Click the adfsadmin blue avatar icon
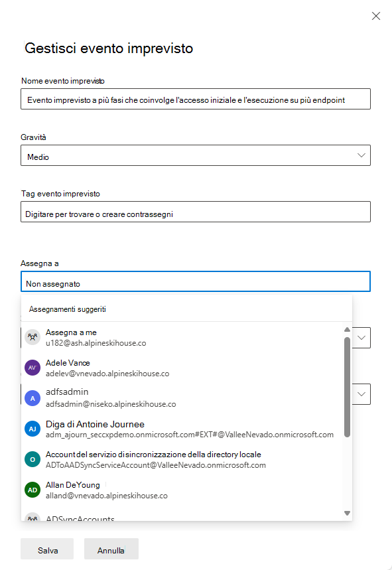Viewport: 392px width, 570px height. point(32,397)
